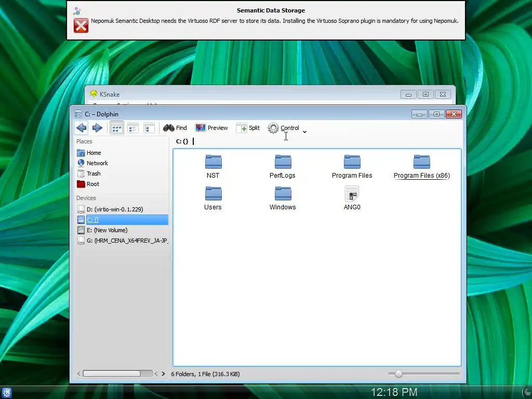Go forward with the blue right arrow
The height and width of the screenshot is (399, 532).
[97, 128]
